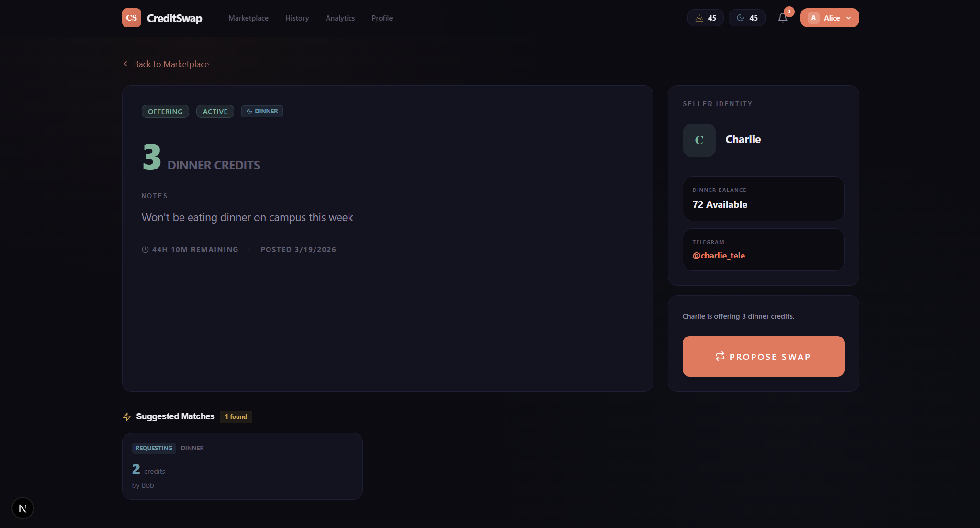
Task: Click the CS logo icon
Action: pos(131,18)
